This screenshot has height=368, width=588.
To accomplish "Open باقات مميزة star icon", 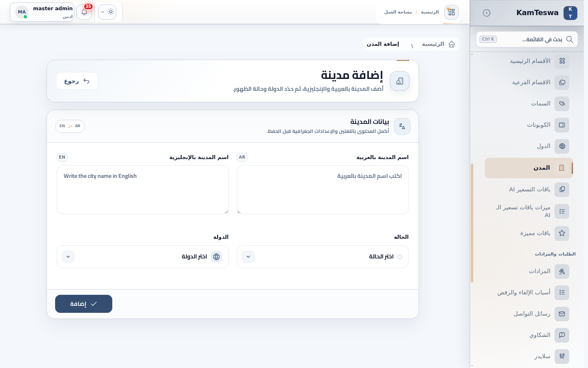I will (x=562, y=233).
